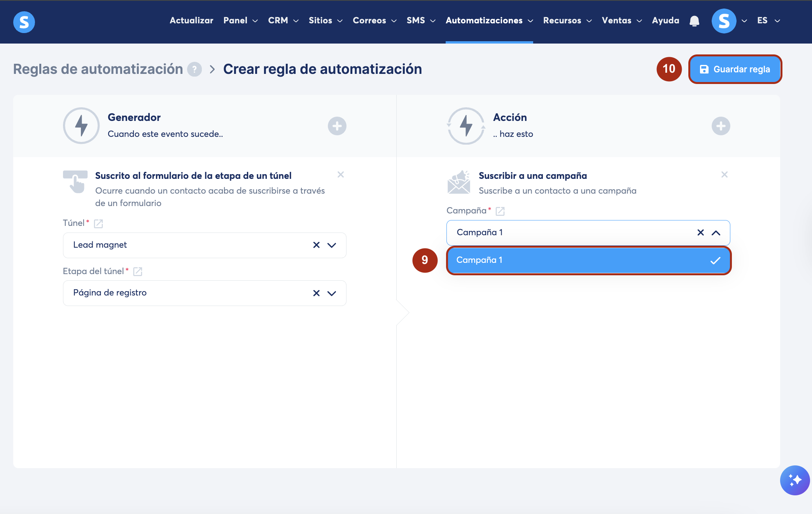Expand the Lead magnet tunnel dropdown
This screenshot has height=514, width=812.
pyautogui.click(x=332, y=245)
